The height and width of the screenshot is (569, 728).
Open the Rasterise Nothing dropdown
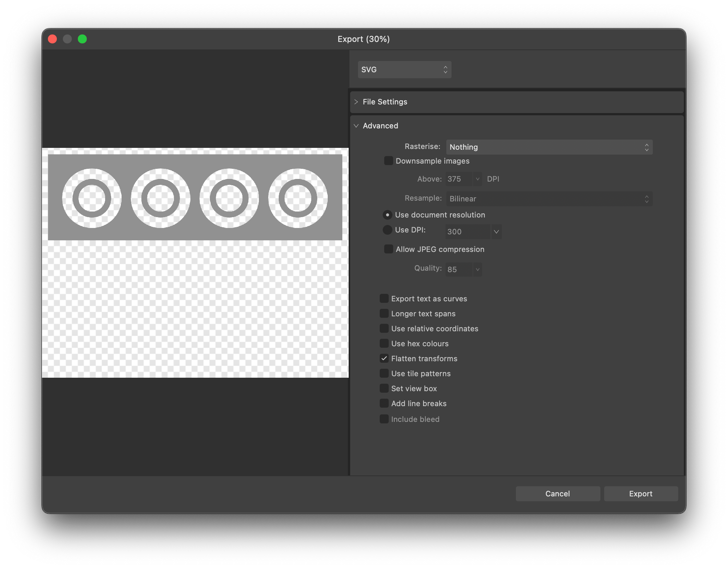(x=549, y=147)
